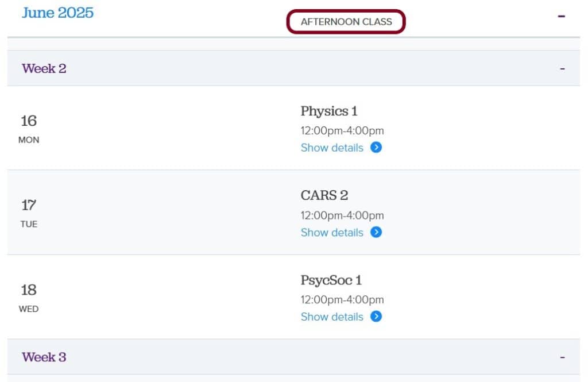Click the Physics 1 event title
Screen dimensions: 588x382
[x=329, y=111]
